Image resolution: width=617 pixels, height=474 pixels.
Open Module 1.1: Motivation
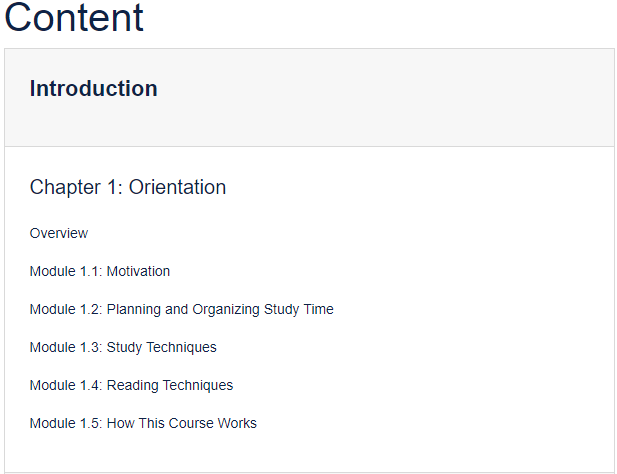coord(100,271)
